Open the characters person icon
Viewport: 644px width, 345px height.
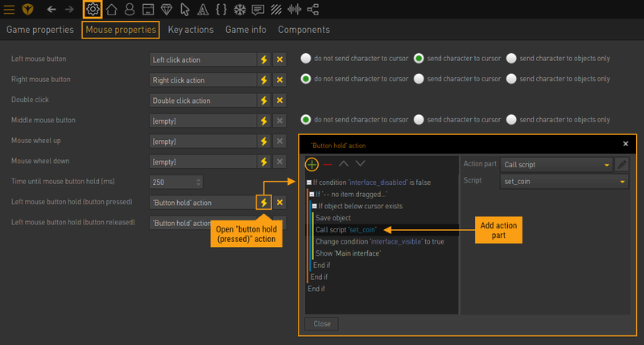[130, 9]
